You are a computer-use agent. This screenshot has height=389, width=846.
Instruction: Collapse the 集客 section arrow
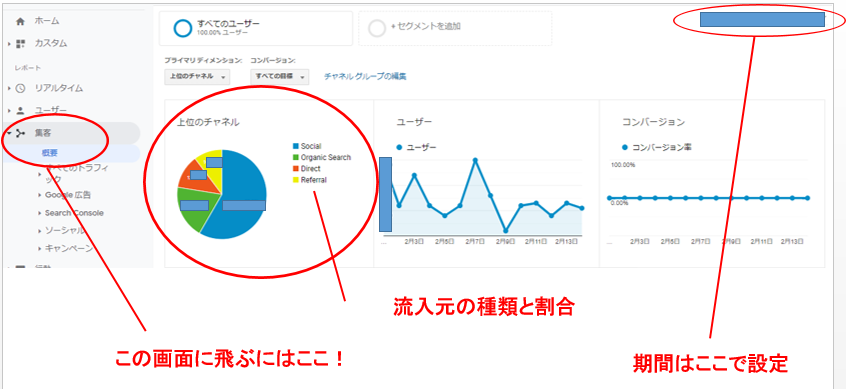(10, 133)
